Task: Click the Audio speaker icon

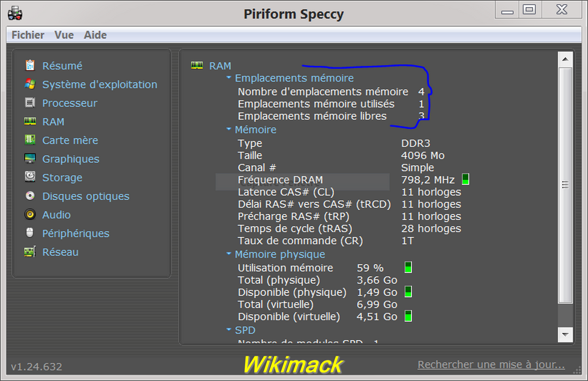Action: pyautogui.click(x=30, y=215)
